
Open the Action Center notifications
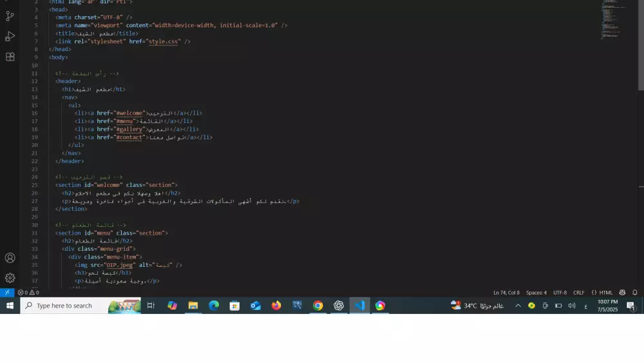pyautogui.click(x=631, y=306)
